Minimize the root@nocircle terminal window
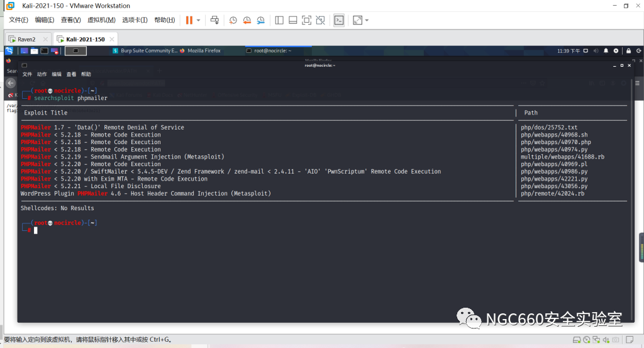This screenshot has height=348, width=644. [x=614, y=65]
